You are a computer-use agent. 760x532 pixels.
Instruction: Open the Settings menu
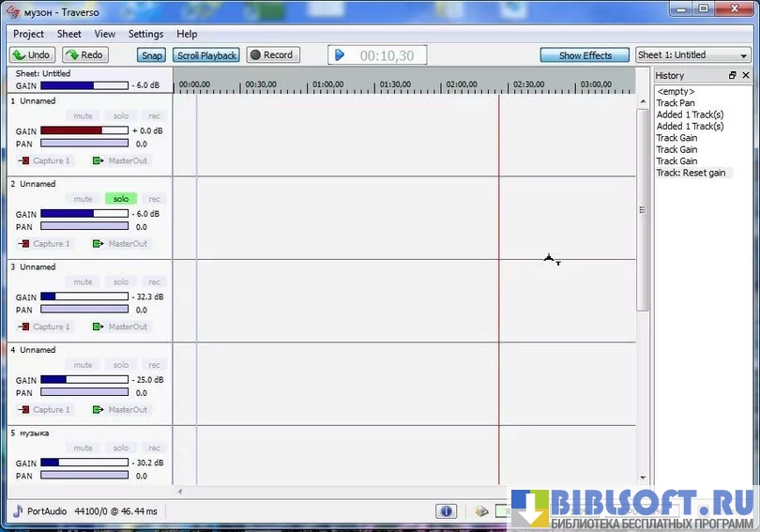145,34
